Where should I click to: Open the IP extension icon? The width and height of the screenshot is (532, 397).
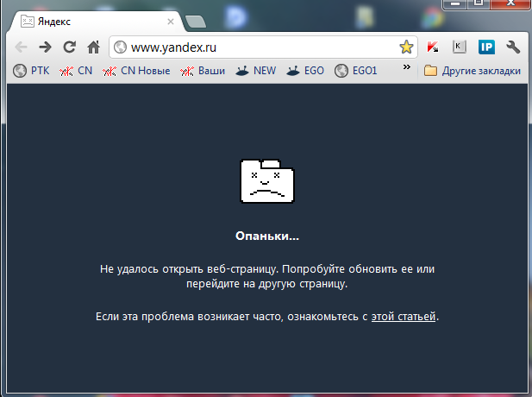(x=486, y=47)
